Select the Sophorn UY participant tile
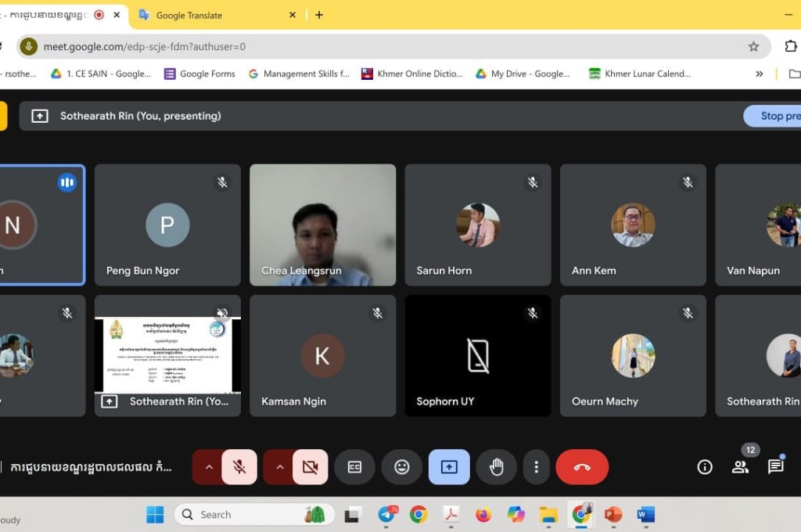This screenshot has height=532, width=801. (x=478, y=356)
